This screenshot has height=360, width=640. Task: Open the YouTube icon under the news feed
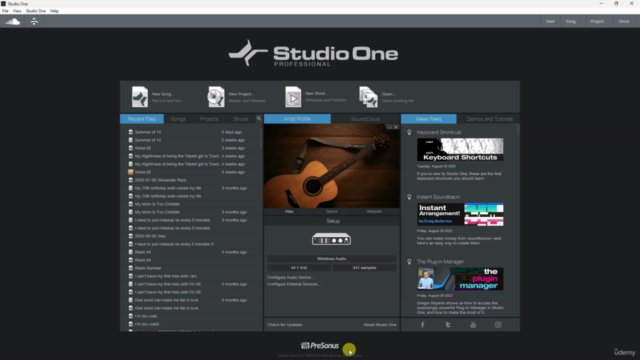coord(473,325)
